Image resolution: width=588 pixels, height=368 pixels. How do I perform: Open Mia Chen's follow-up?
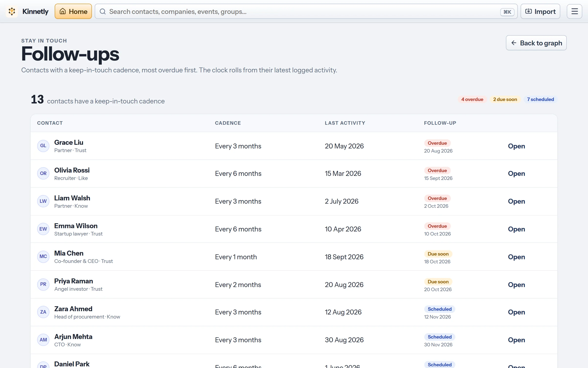click(516, 257)
